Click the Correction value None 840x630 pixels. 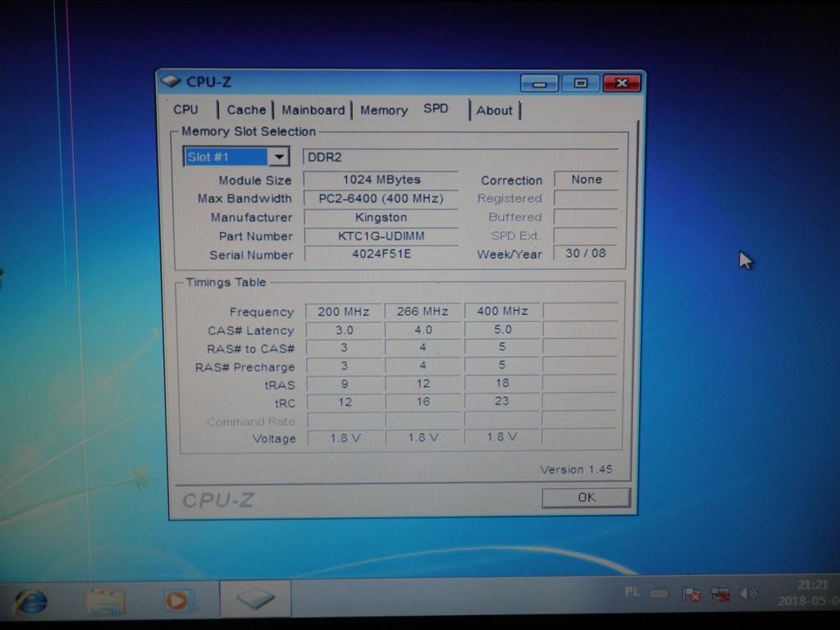coord(586,180)
